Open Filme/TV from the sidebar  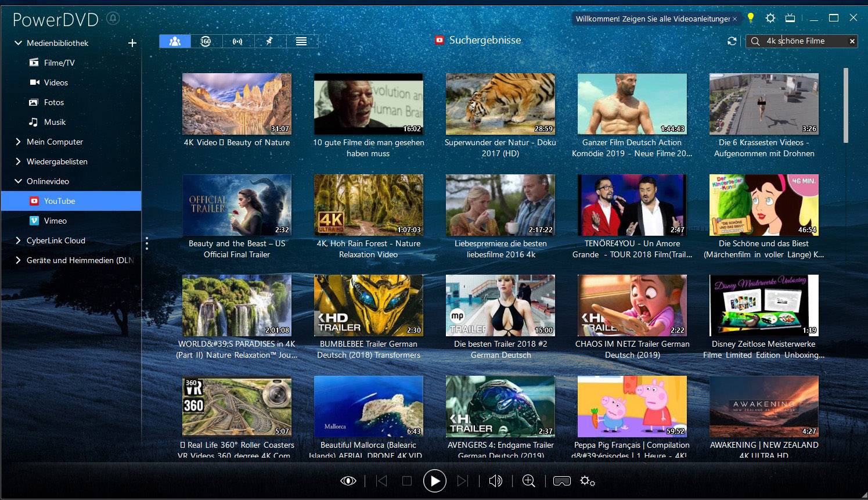point(59,62)
